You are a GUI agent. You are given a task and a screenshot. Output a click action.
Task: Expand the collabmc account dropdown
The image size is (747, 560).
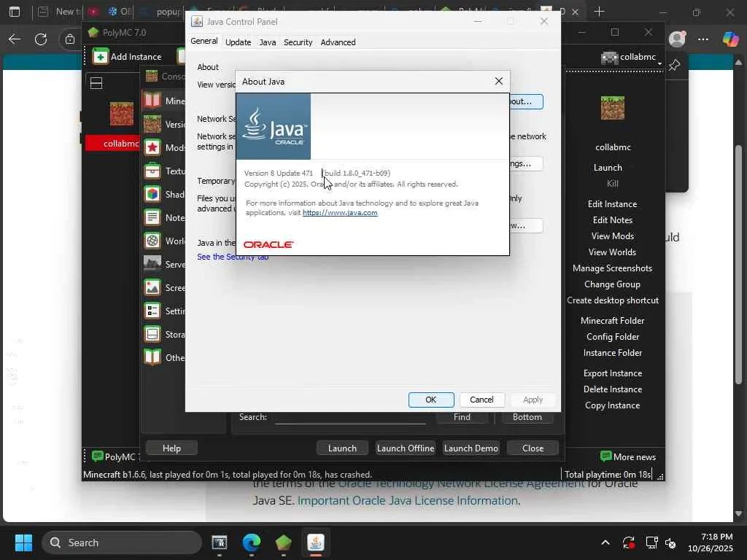point(659,63)
